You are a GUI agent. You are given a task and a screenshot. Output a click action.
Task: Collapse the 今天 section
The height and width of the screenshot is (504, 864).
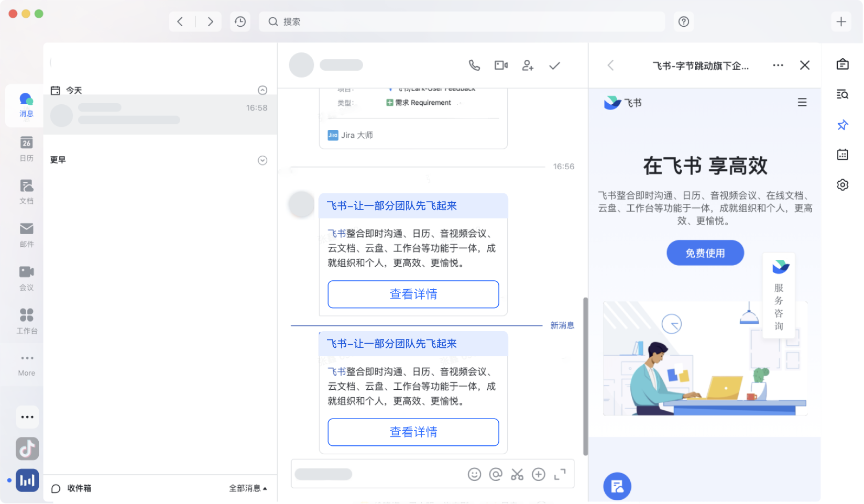[x=263, y=90]
